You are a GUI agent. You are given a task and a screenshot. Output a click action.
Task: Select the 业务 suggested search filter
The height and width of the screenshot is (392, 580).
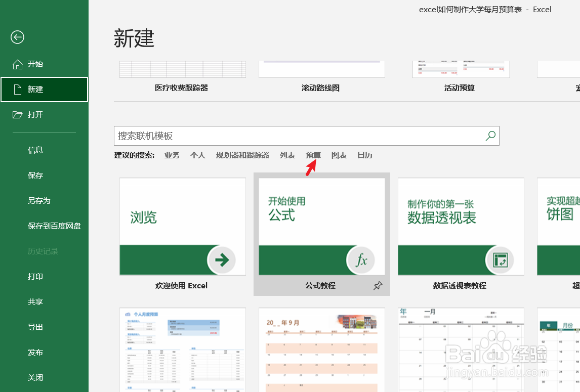pyautogui.click(x=172, y=155)
